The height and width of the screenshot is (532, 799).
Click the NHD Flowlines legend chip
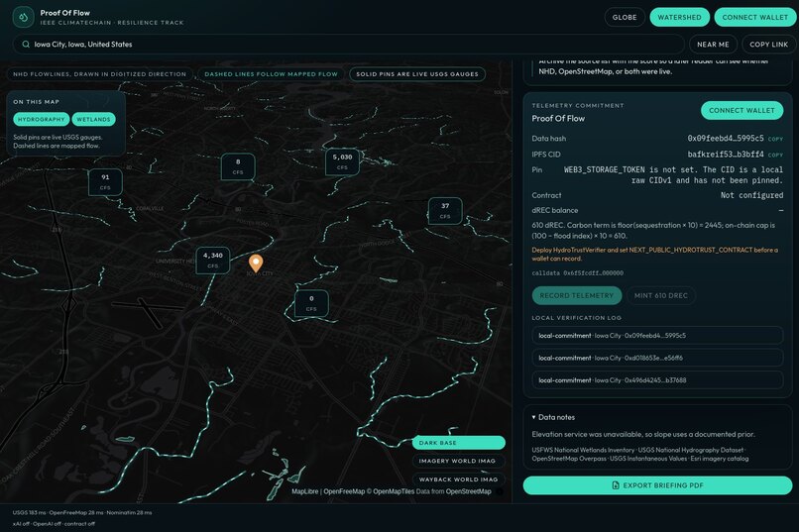tap(100, 74)
